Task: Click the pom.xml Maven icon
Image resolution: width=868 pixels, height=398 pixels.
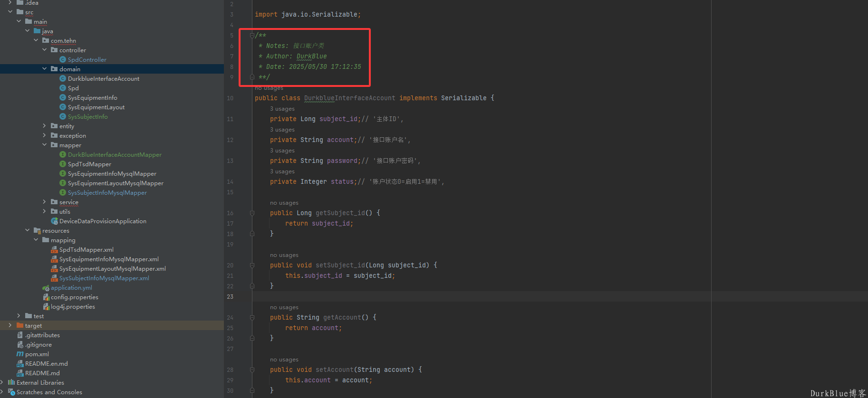Action: pos(20,354)
